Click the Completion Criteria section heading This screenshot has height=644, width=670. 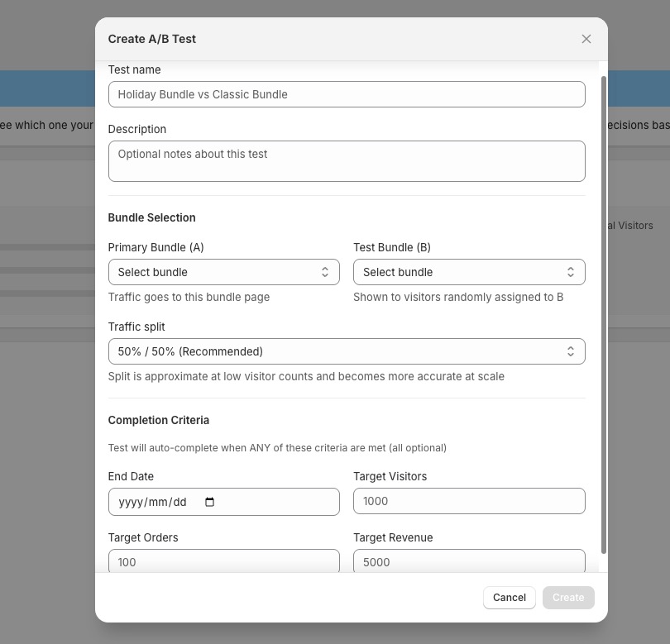tap(159, 420)
